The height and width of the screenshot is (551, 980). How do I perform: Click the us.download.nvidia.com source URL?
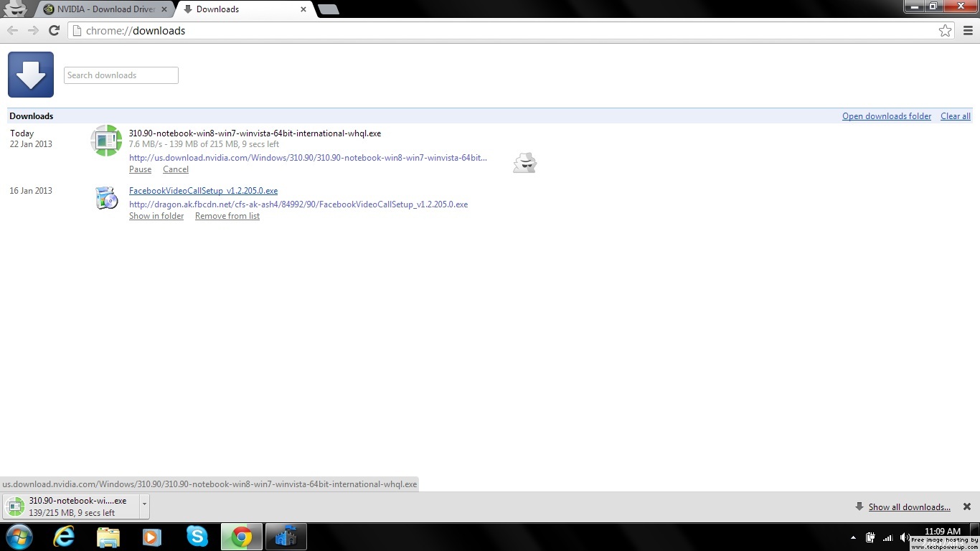click(308, 158)
